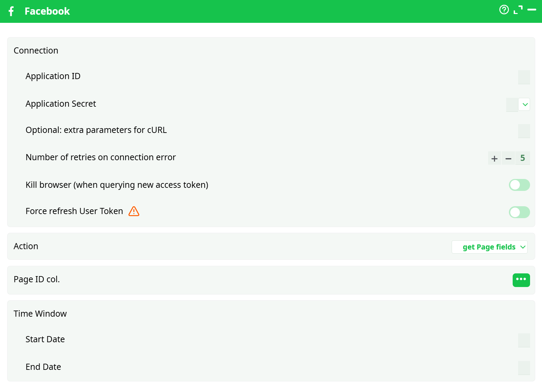Enable Force refresh User Token switch
The image size is (542, 392).
point(519,212)
